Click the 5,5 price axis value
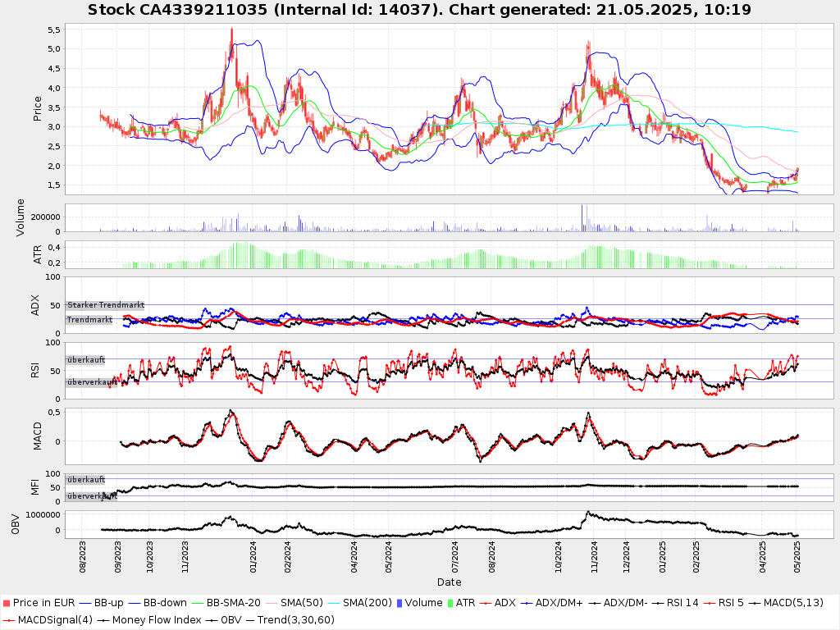Viewport: 840px width, 630px height. pos(54,30)
